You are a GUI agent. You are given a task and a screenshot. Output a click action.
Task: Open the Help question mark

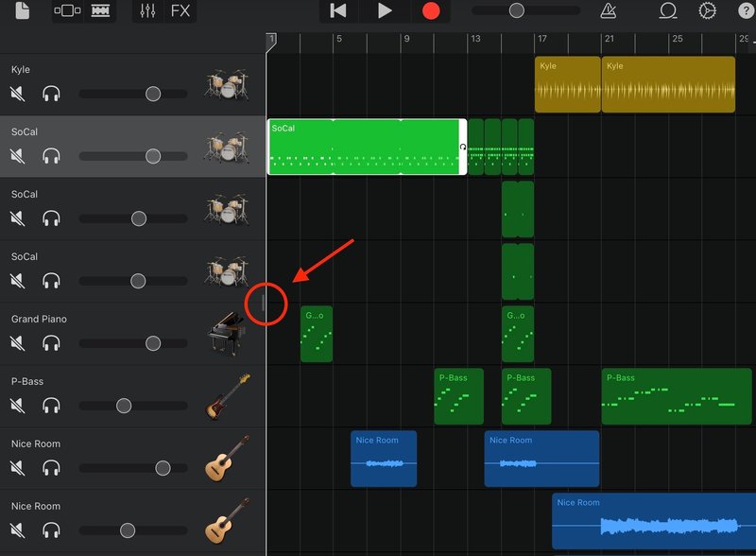click(x=746, y=10)
